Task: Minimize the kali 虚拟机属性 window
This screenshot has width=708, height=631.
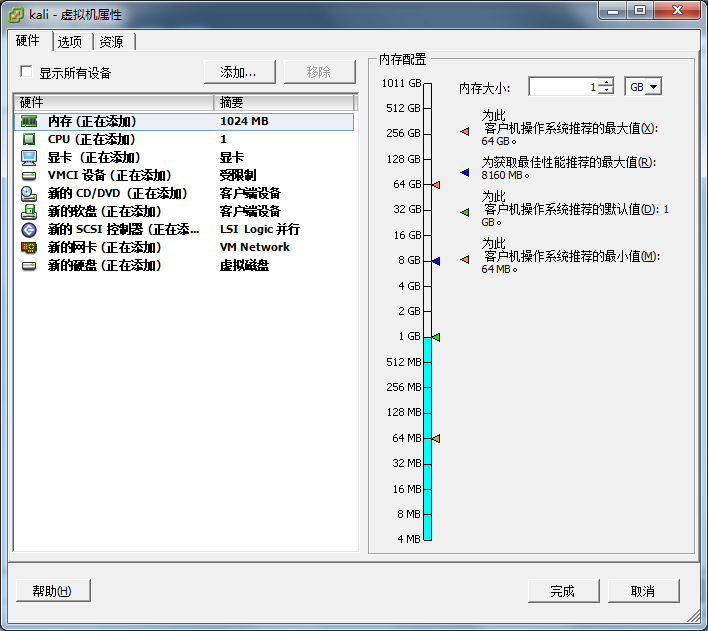Action: (x=613, y=10)
